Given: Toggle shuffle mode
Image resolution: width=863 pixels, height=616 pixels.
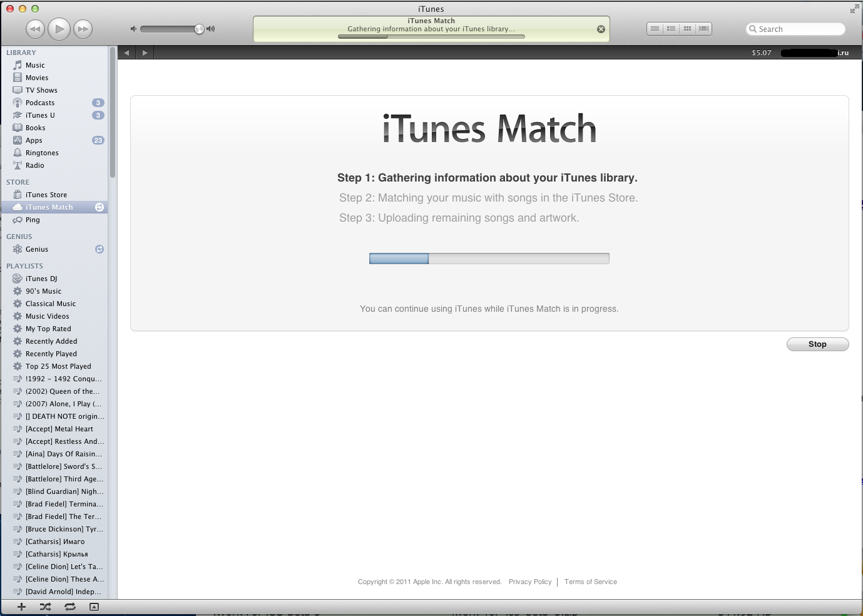Looking at the screenshot, I should 45,607.
